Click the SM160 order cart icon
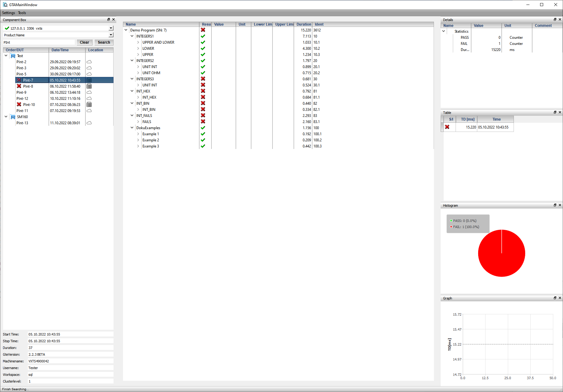563x392 pixels. 13,117
